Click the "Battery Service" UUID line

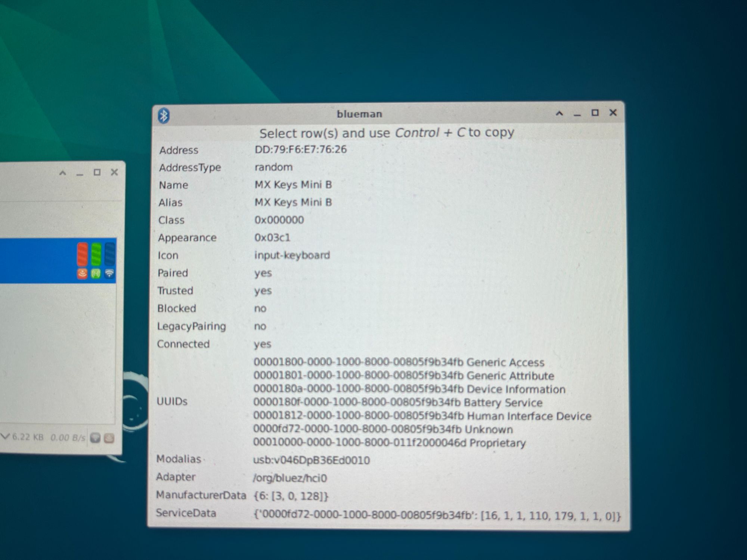398,402
